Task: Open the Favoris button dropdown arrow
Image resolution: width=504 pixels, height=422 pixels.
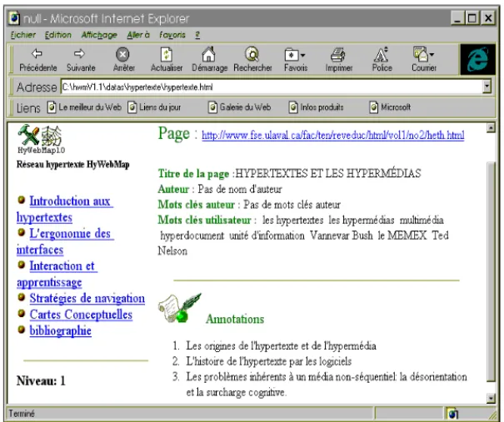Action: (x=302, y=55)
